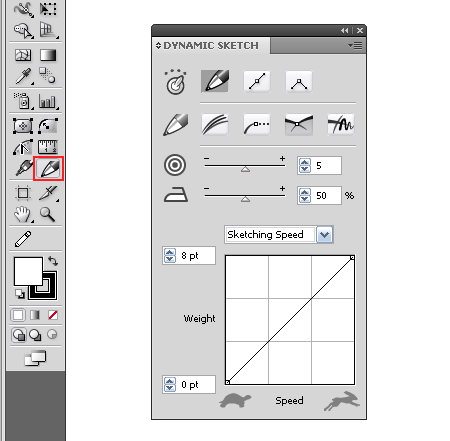Select the Artboard tool
This screenshot has height=441, width=450.
pos(23,193)
